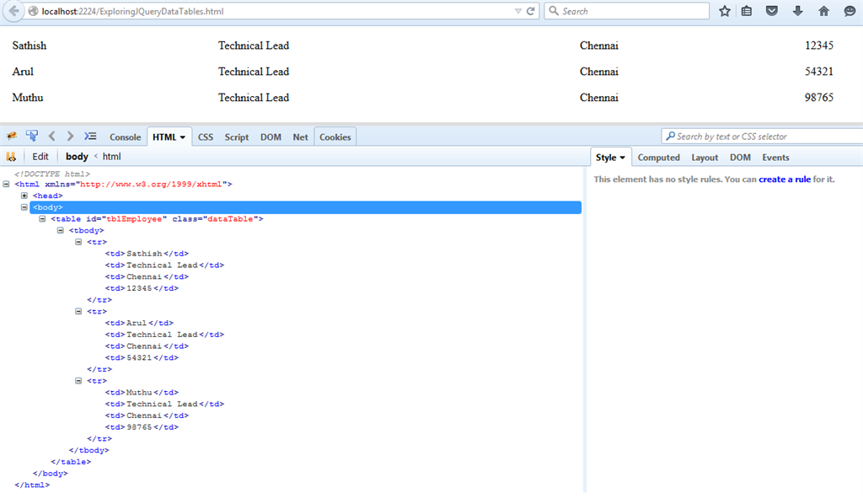Collapse the tblEmployee table node
This screenshot has width=863, height=504.
tap(42, 219)
